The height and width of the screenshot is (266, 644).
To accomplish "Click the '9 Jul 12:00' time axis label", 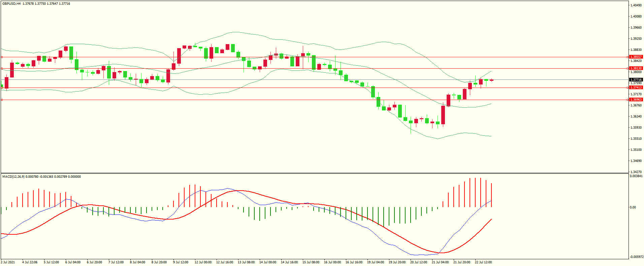I will click(181, 262).
